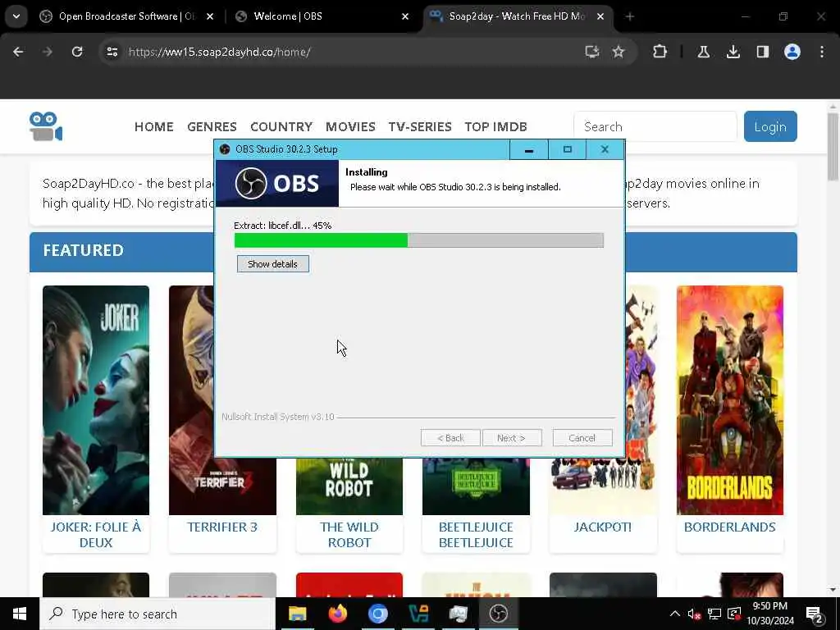Open Chrome Labs flask icon
This screenshot has width=840, height=630.
pos(703,52)
